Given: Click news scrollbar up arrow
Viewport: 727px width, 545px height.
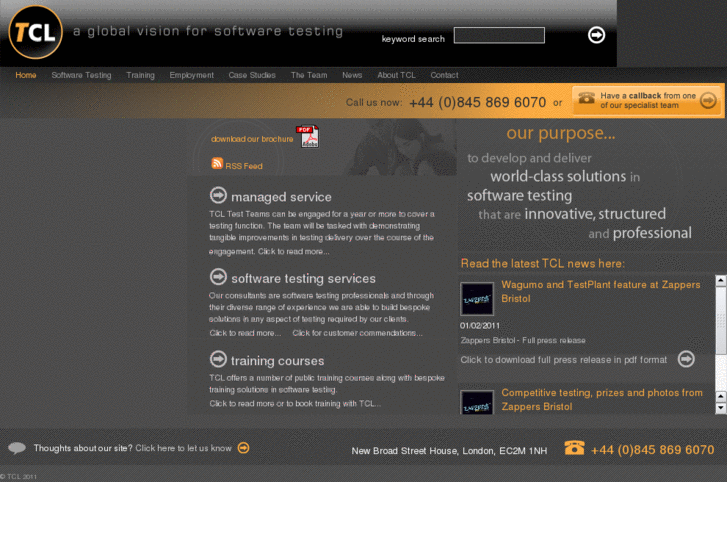Looking at the screenshot, I should [721, 280].
